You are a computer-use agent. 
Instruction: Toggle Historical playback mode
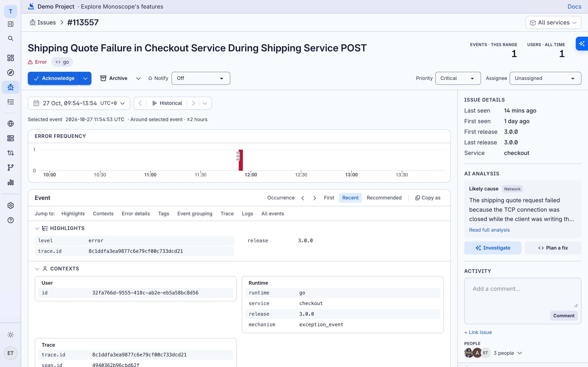[167, 103]
